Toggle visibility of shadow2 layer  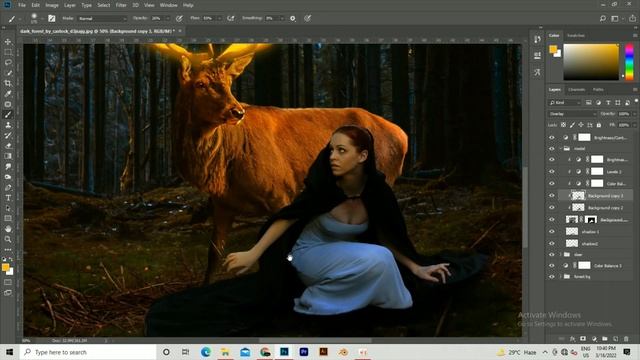coord(552,243)
